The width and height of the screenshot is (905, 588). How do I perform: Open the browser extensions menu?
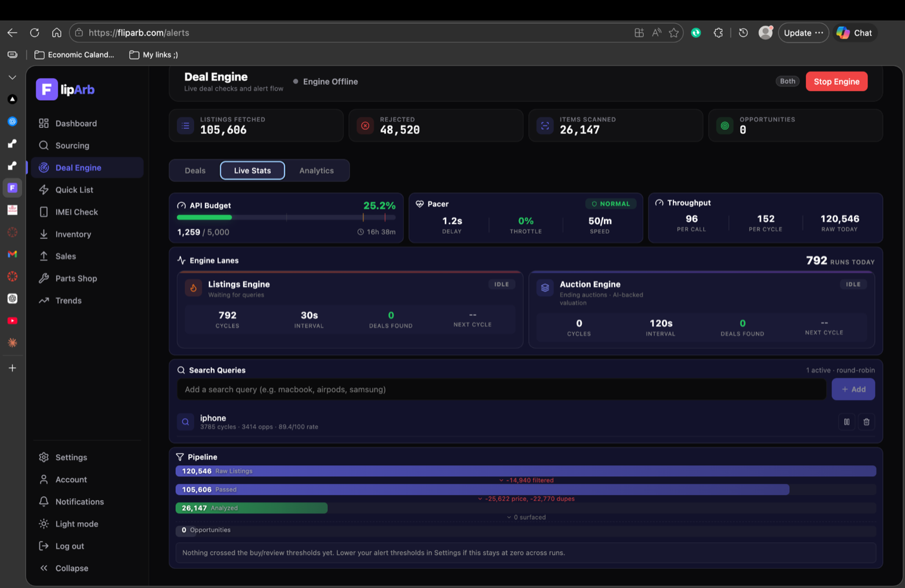pyautogui.click(x=718, y=32)
